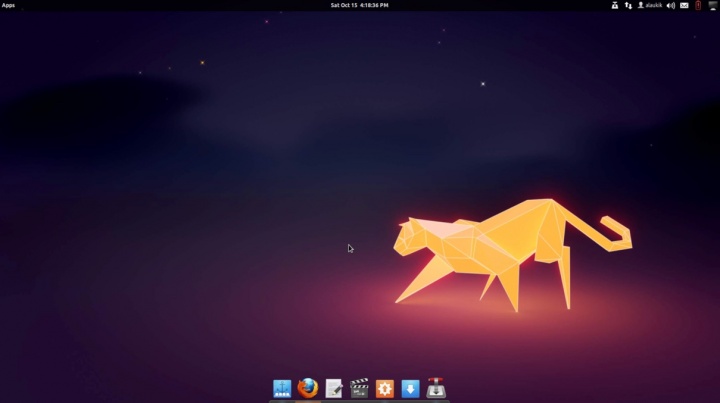Open the alaukik user menu

point(650,5)
